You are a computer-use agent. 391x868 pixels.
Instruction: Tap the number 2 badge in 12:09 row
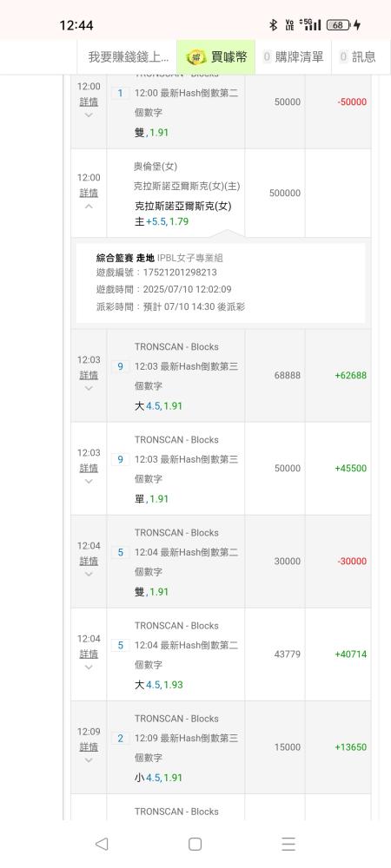coord(120,739)
